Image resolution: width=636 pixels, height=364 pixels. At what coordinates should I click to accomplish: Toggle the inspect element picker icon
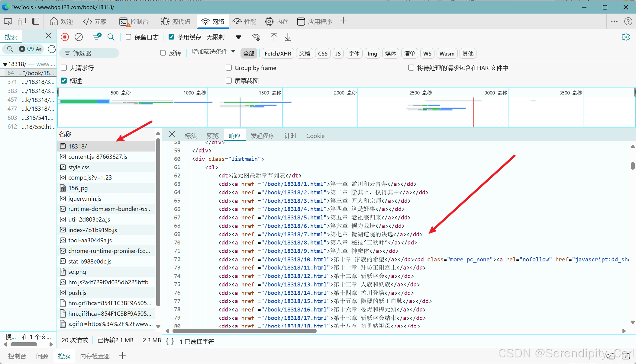tap(8, 21)
